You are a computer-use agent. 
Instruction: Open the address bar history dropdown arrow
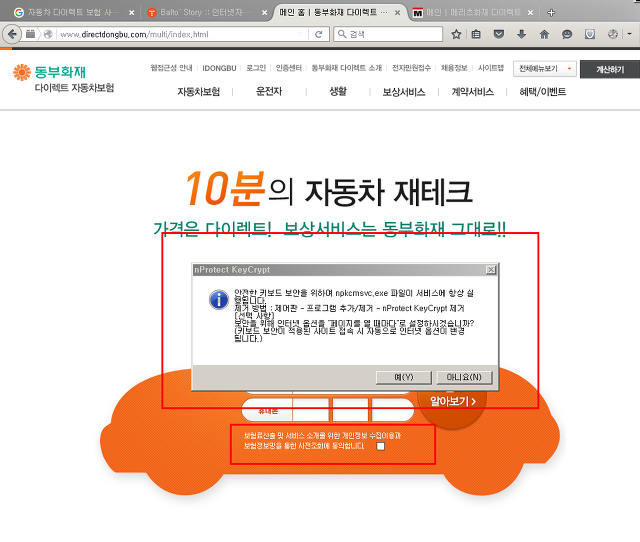[300, 34]
